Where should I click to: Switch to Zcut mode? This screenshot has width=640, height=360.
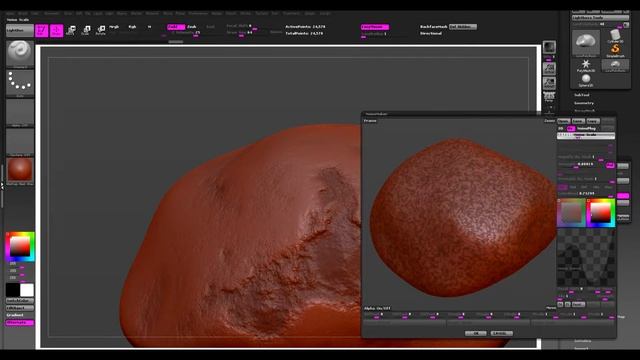pos(210,27)
